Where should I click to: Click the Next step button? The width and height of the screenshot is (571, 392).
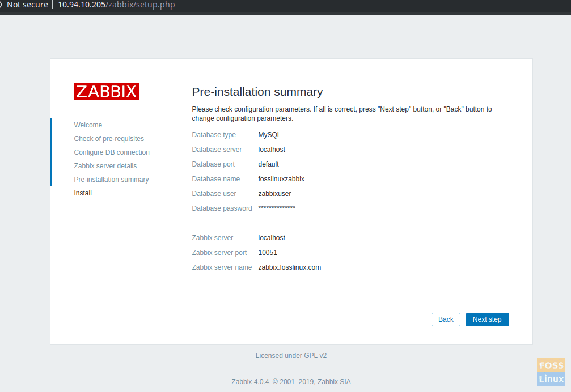487,319
